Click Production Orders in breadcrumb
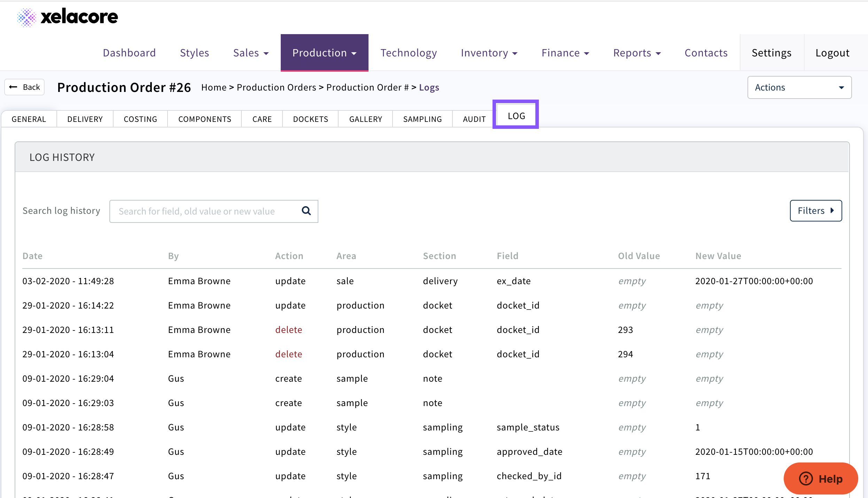868x498 pixels. tap(276, 87)
